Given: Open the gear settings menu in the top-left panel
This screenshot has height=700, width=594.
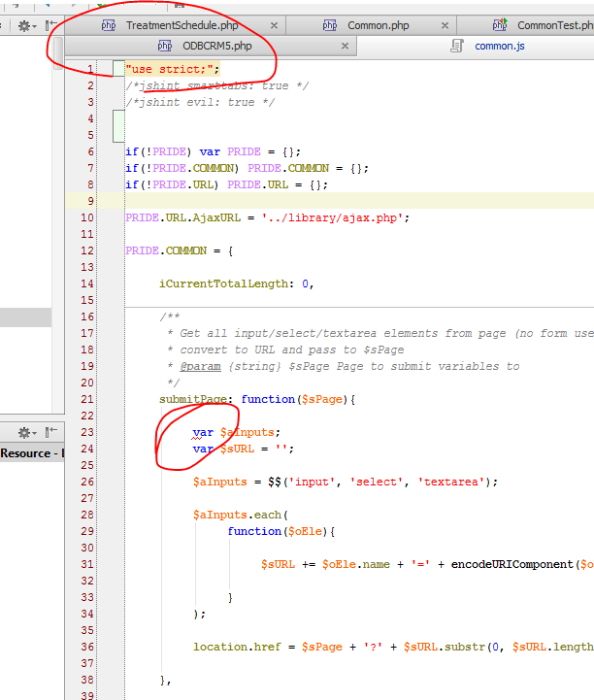Looking at the screenshot, I should pyautogui.click(x=26, y=26).
